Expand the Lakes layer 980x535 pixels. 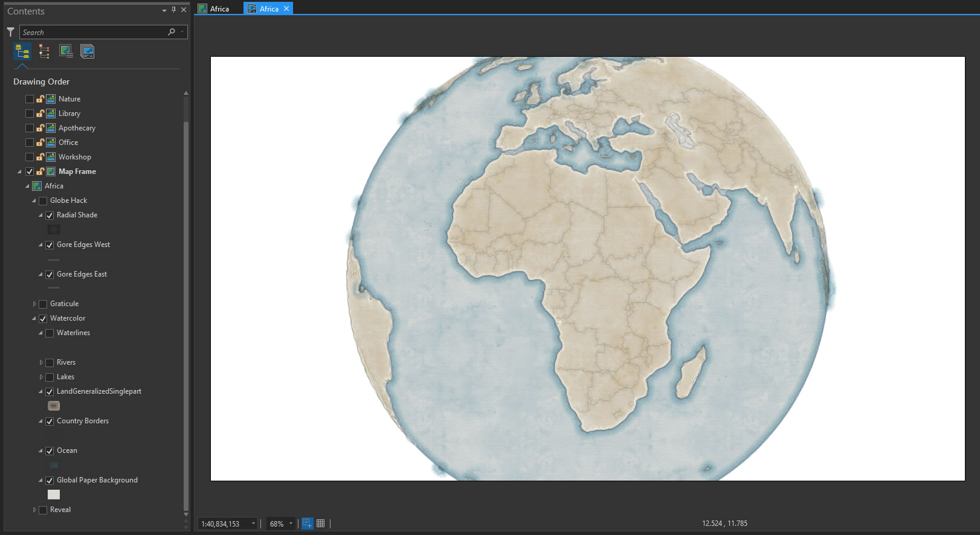point(41,377)
